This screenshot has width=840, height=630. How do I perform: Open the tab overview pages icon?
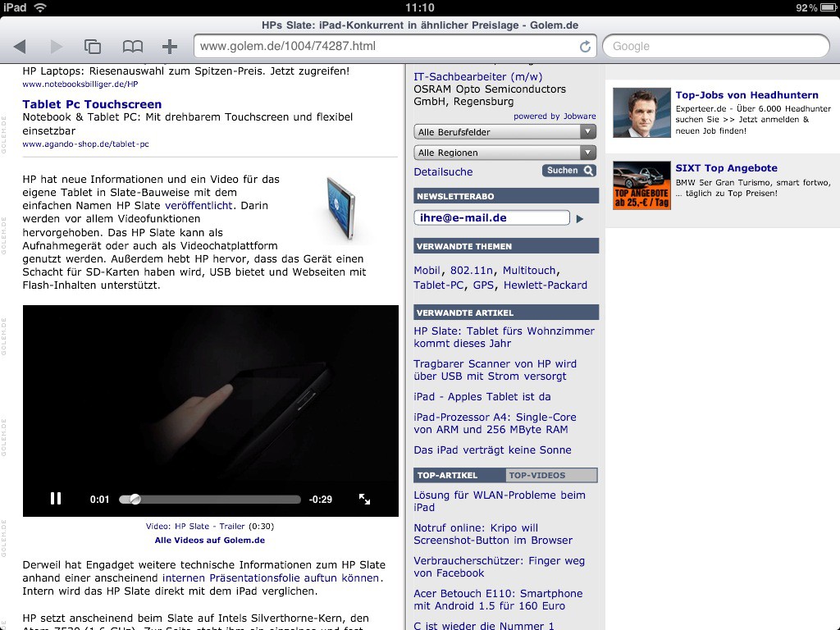[92, 46]
